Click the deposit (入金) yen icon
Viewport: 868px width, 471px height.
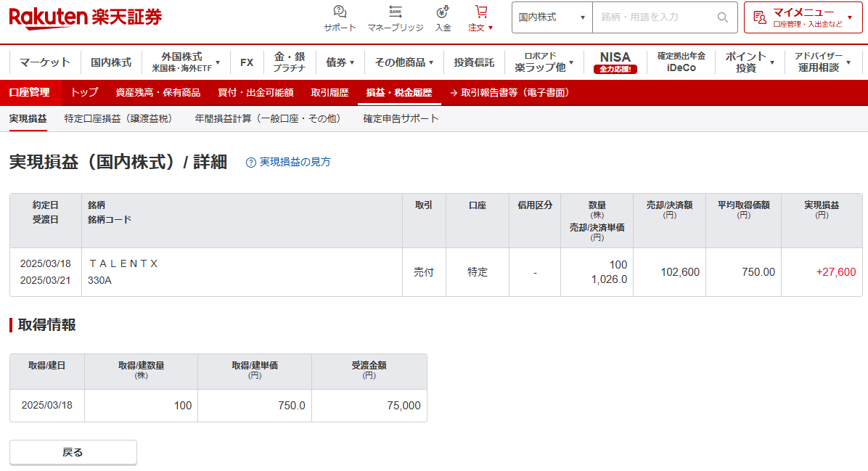(x=443, y=12)
